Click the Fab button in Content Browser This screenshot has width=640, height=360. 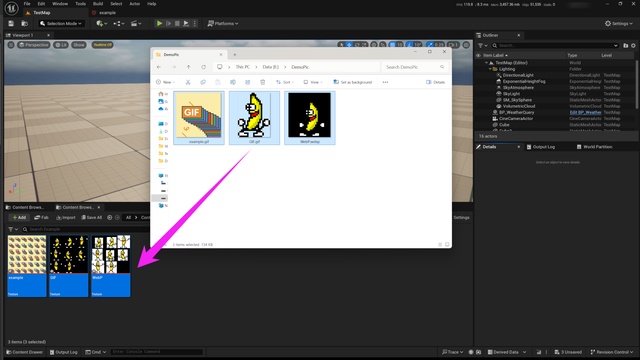click(41, 218)
